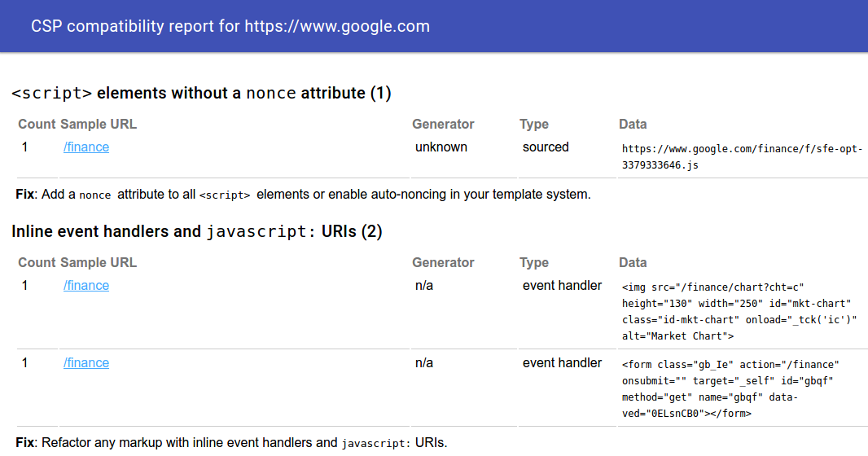The image size is (868, 456).
Task: Click 'event handler' type in the img row
Action: tap(562, 286)
